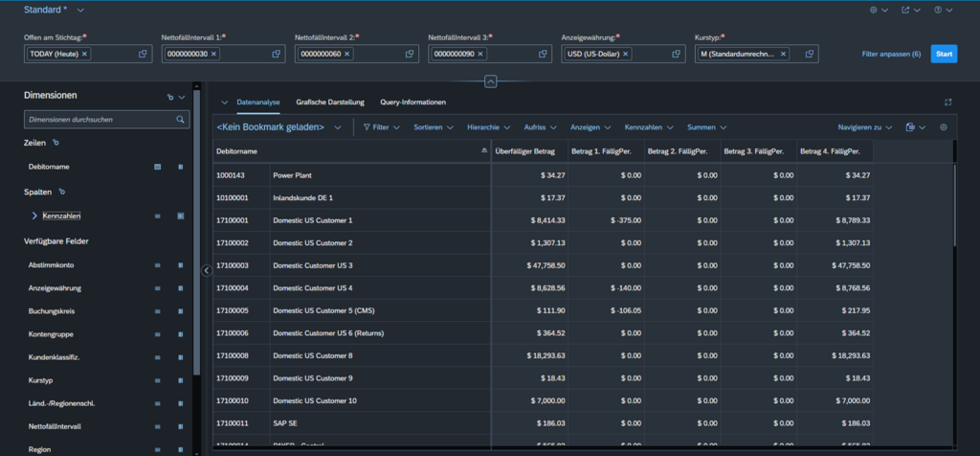980x456 pixels.
Task: Open the Navigieren zu dropdown
Action: [865, 127]
